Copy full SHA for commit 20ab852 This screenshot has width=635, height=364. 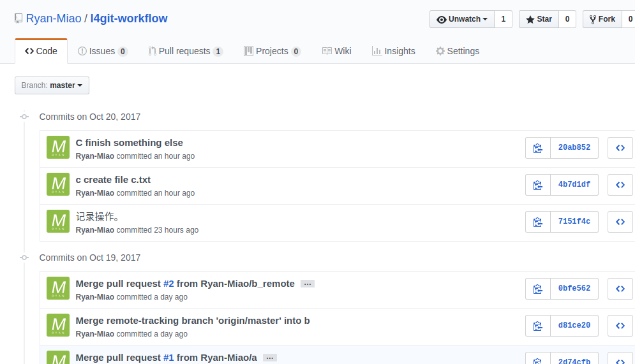click(538, 148)
